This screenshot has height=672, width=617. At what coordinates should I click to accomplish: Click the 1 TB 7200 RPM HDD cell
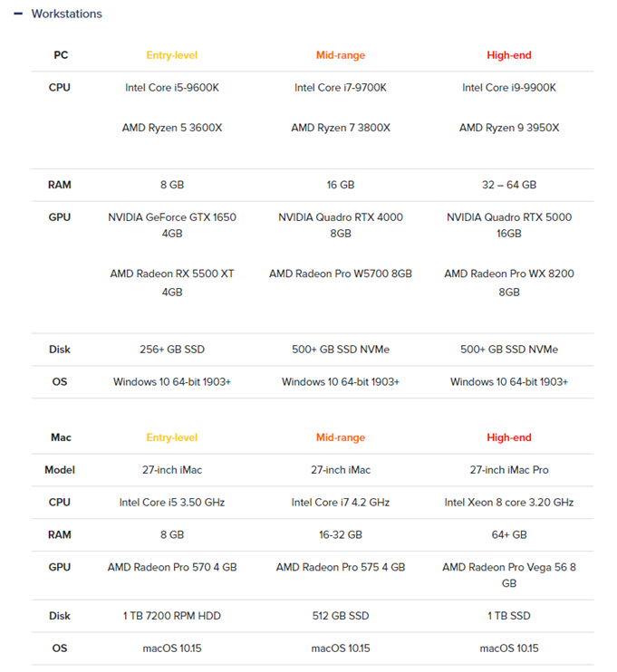(x=172, y=616)
